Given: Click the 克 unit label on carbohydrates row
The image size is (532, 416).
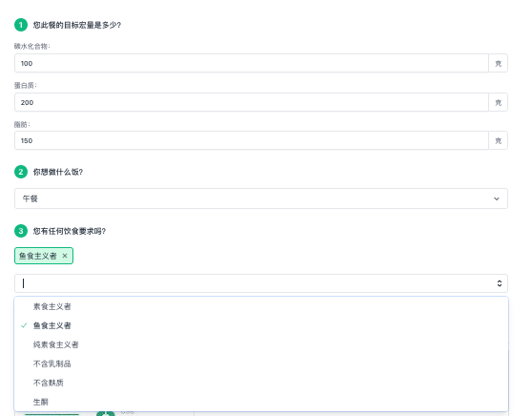Looking at the screenshot, I should 498,64.
